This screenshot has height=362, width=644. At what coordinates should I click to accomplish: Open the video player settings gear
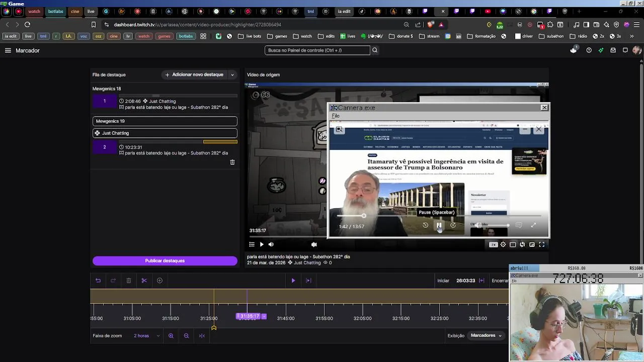503,244
